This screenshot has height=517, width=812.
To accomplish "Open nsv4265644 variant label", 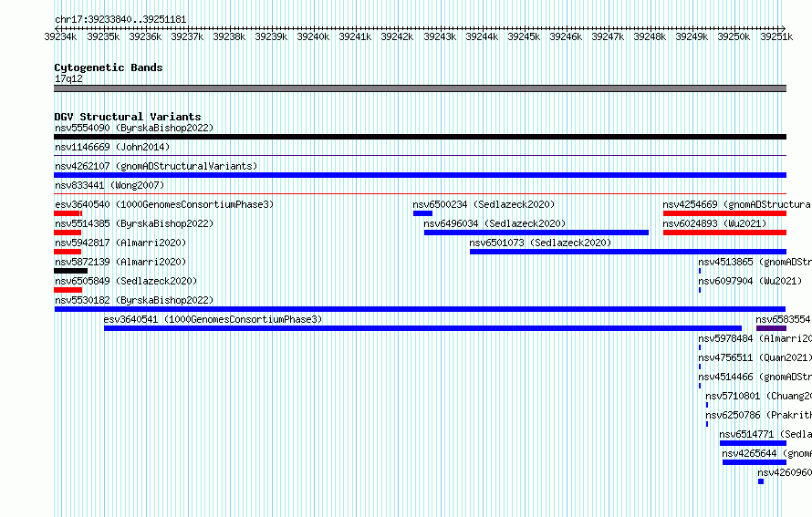I will tap(767, 453).
